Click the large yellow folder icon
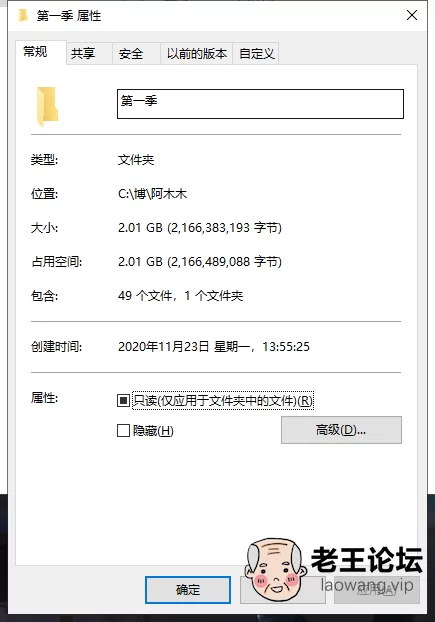Image resolution: width=435 pixels, height=622 pixels. [x=47, y=106]
